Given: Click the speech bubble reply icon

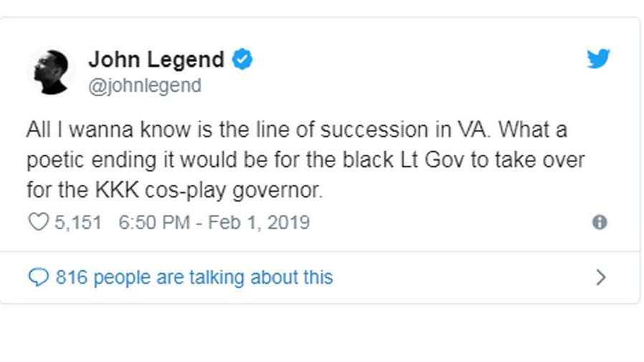Looking at the screenshot, I should click(37, 277).
